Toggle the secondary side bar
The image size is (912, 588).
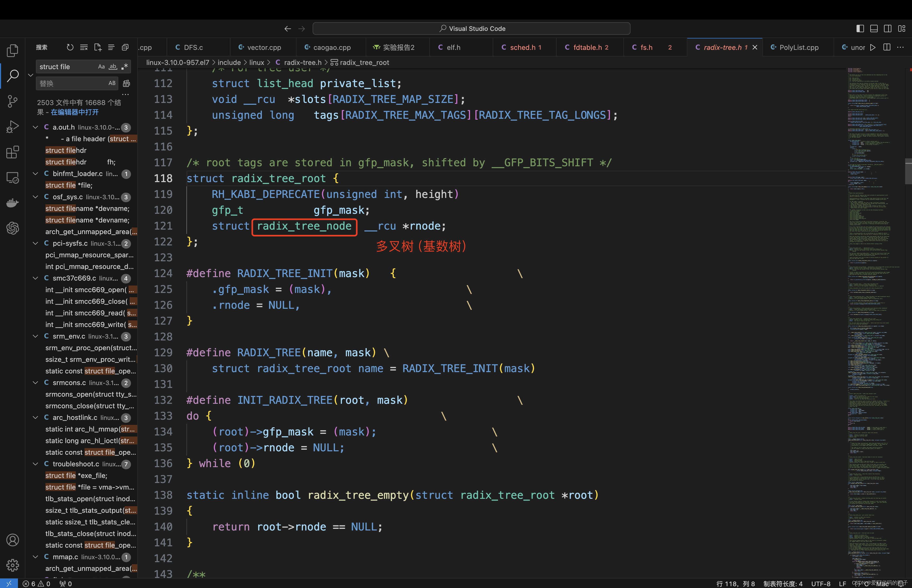tap(887, 29)
